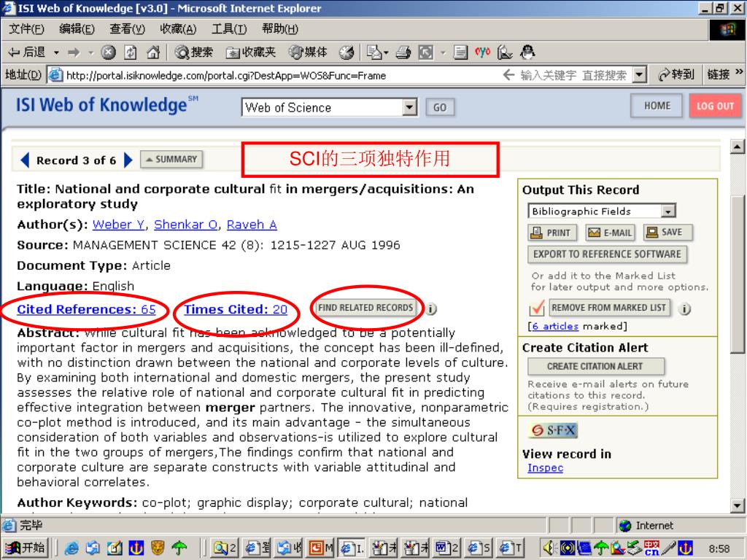Click the info icon beside Remove From Marked List
747x560 pixels.
(684, 309)
